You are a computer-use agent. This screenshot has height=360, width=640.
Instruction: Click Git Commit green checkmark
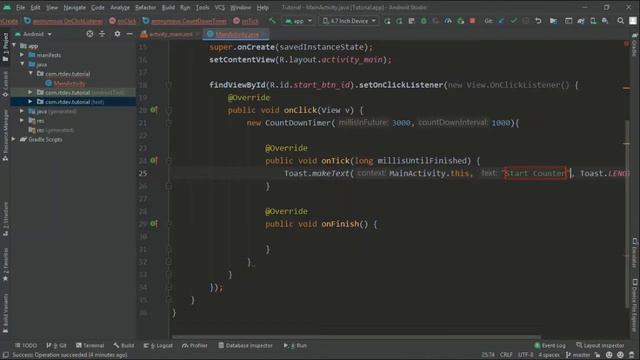(x=513, y=20)
